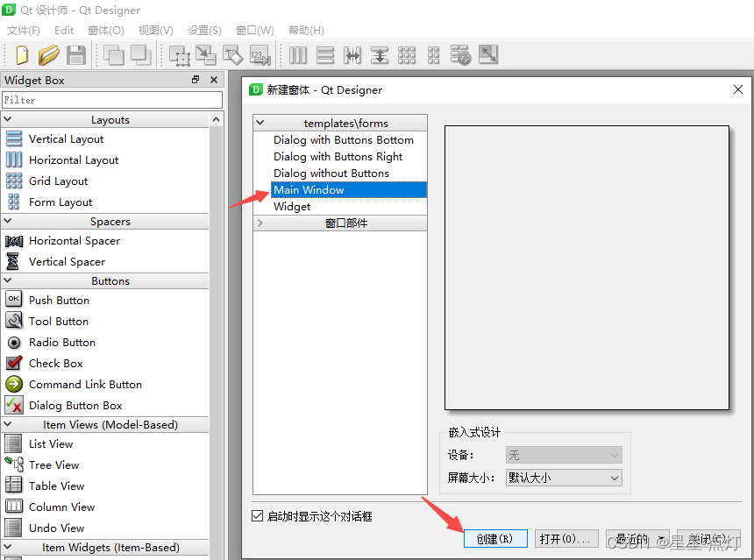Apply Lay Out in a Grid icon
This screenshot has height=560, width=754.
click(x=407, y=55)
